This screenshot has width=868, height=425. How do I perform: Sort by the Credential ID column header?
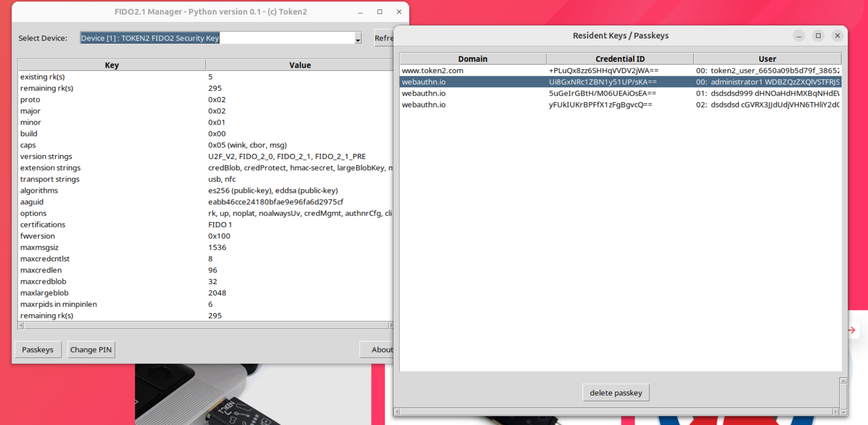tap(620, 59)
